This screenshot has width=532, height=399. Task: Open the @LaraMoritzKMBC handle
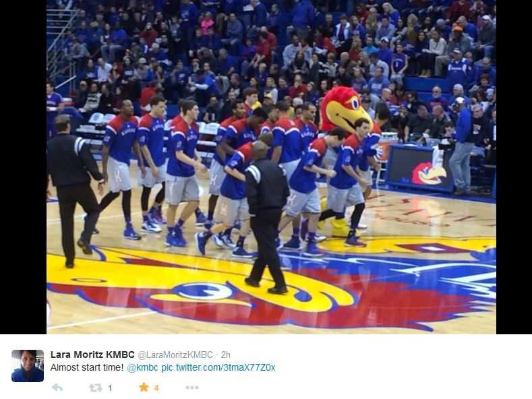(x=175, y=355)
